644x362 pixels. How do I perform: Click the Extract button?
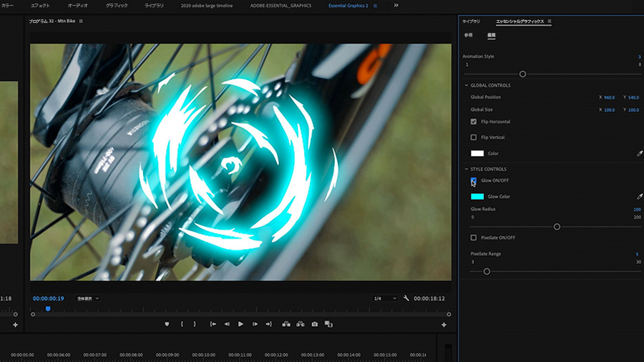click(301, 324)
